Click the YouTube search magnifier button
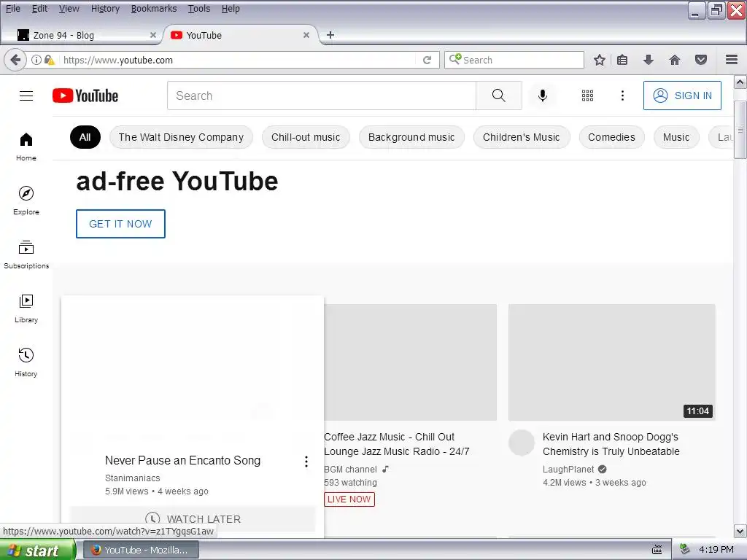 click(499, 96)
